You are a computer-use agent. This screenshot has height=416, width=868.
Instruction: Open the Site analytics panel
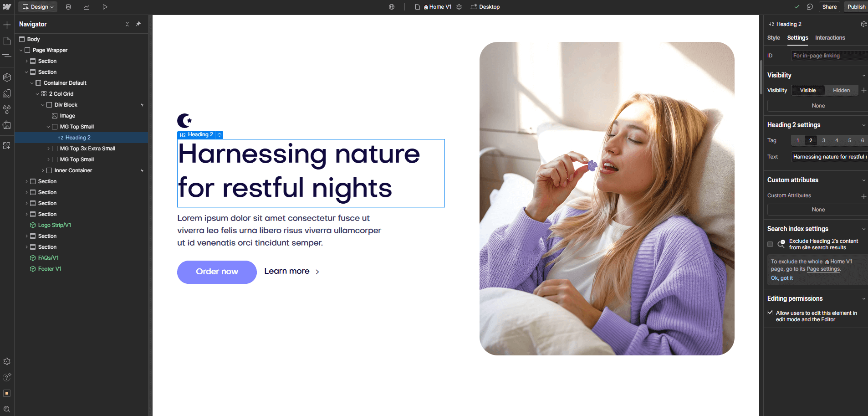coord(87,7)
